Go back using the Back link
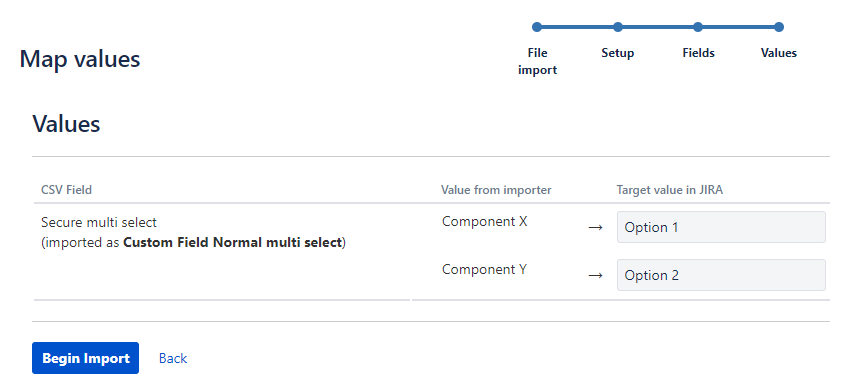 pyautogui.click(x=173, y=358)
